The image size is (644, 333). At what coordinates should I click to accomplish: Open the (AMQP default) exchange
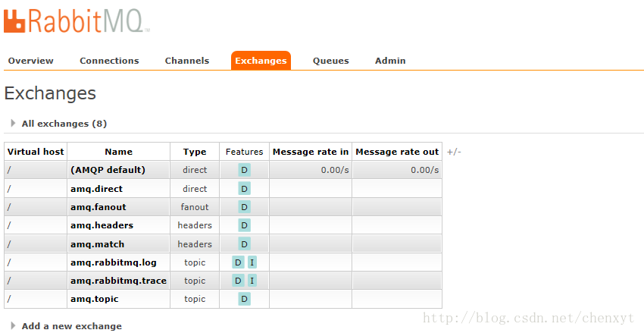click(x=108, y=170)
